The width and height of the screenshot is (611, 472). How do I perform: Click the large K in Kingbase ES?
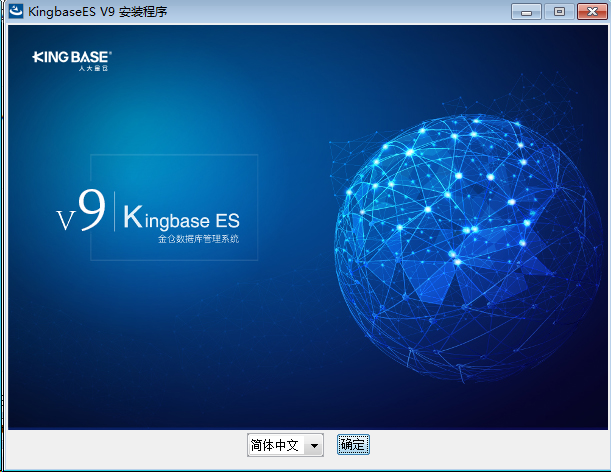pyautogui.click(x=133, y=215)
